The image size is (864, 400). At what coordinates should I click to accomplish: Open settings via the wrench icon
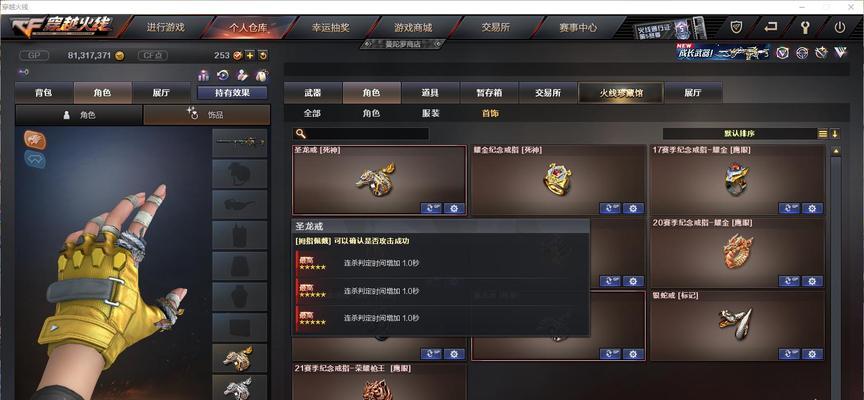pos(805,27)
